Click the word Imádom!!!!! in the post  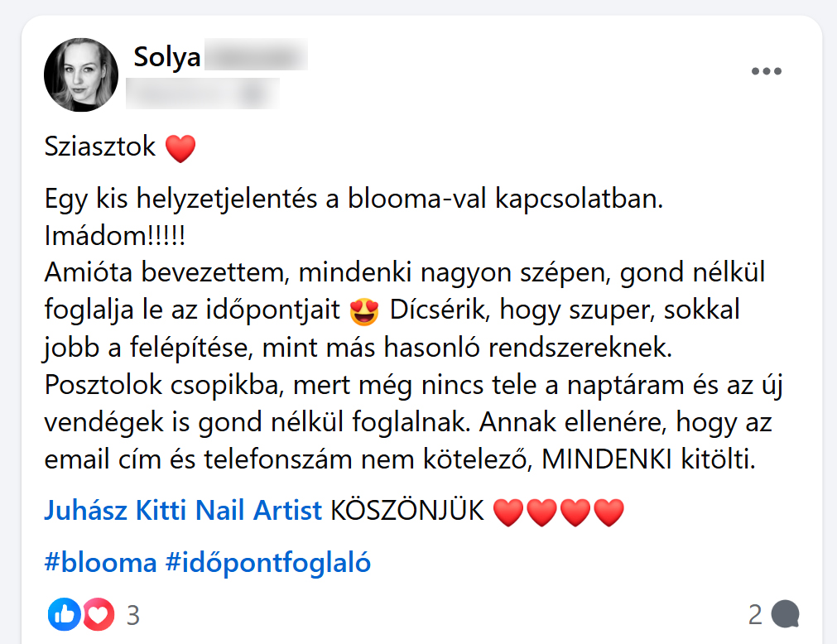(x=115, y=235)
